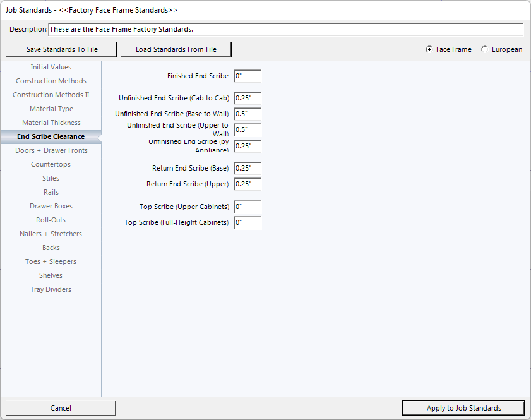Select the Face Frame radio button

pyautogui.click(x=429, y=49)
